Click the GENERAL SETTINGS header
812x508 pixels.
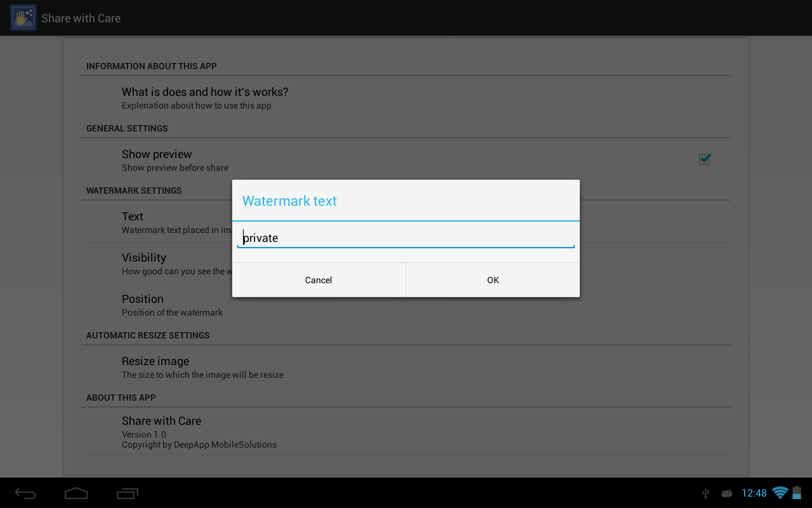pos(127,128)
